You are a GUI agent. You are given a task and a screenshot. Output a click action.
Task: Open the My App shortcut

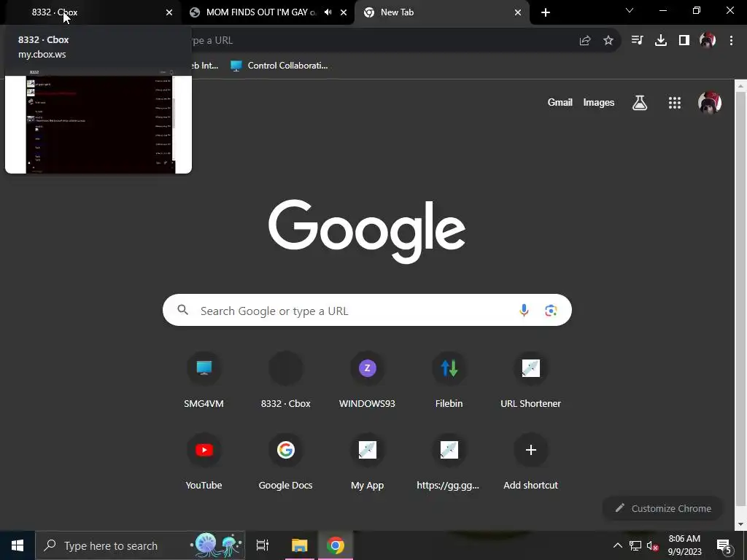click(x=368, y=462)
